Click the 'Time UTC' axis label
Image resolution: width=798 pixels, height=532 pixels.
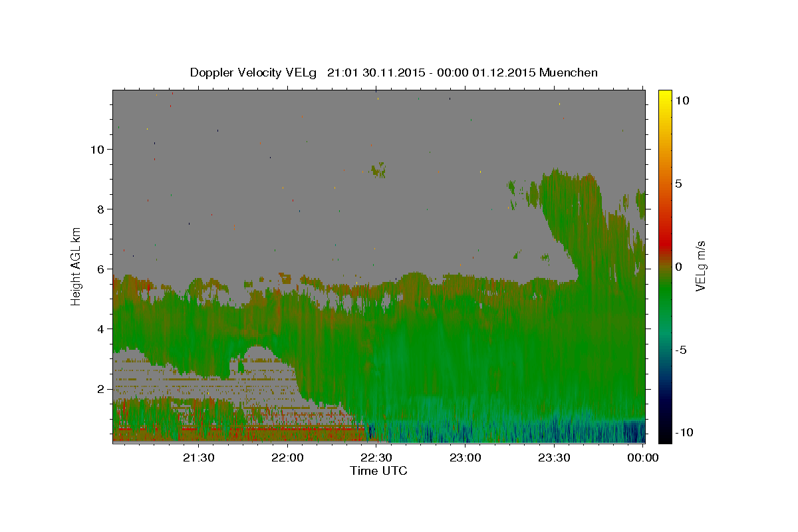tap(378, 471)
